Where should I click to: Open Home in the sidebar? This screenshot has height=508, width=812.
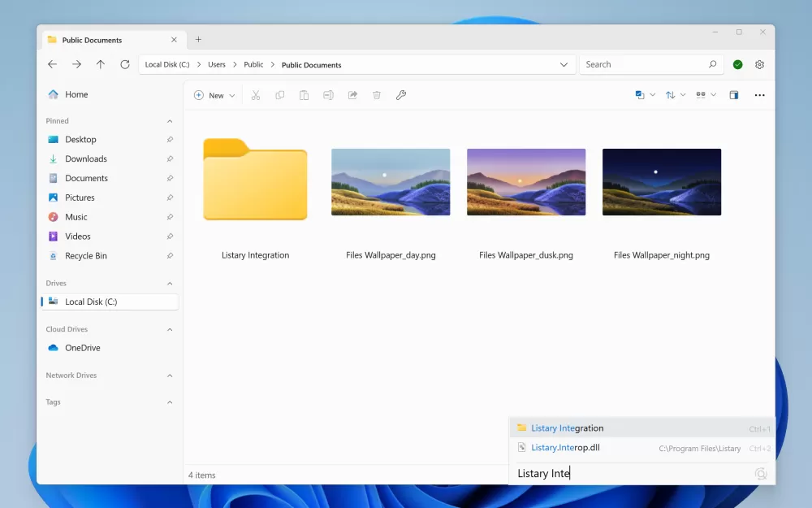(x=110, y=94)
